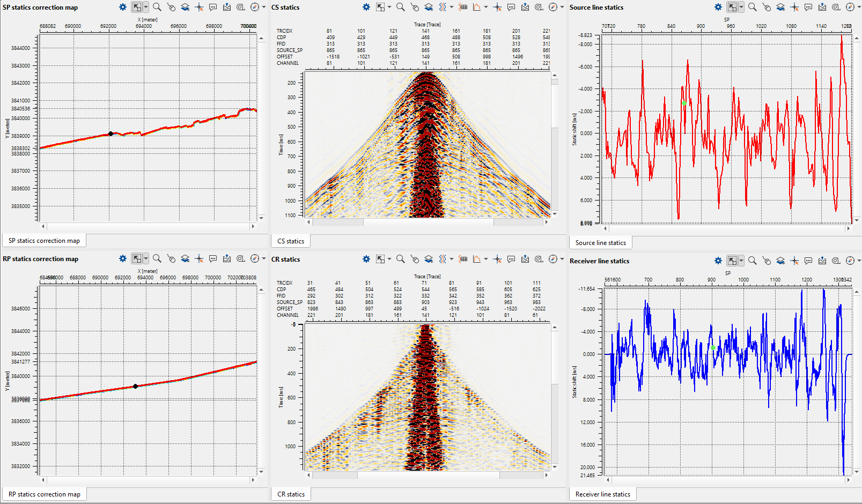The image size is (862, 504).
Task: Select the Receiver line statics tab
Action: [602, 494]
